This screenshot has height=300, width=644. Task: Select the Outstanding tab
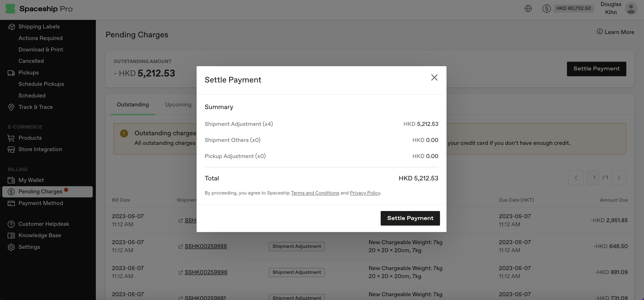pos(133,105)
